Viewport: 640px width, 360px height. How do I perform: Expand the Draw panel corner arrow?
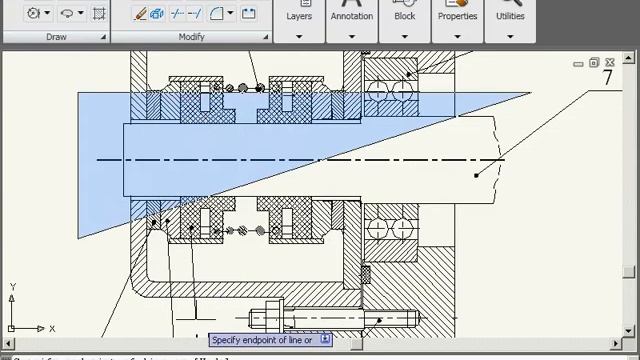103,37
